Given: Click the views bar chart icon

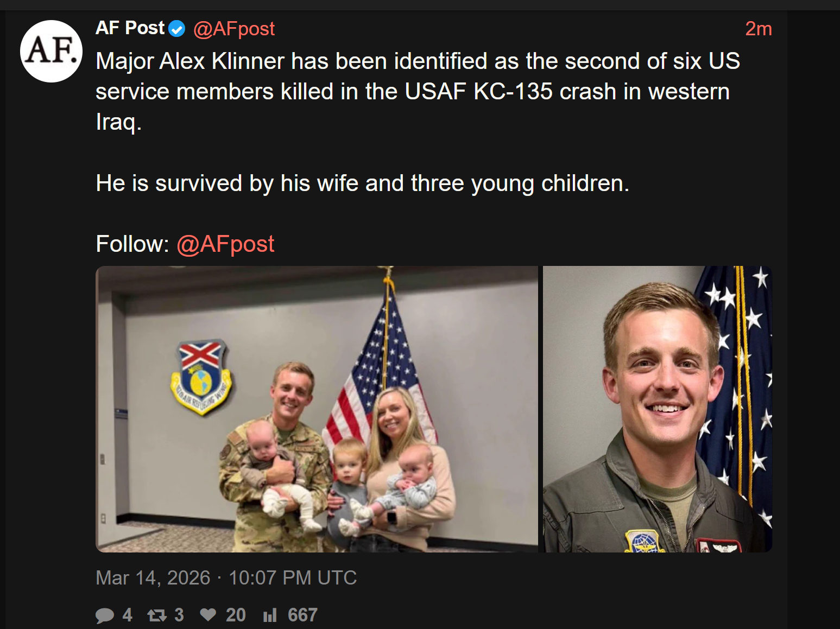Looking at the screenshot, I should 270,615.
